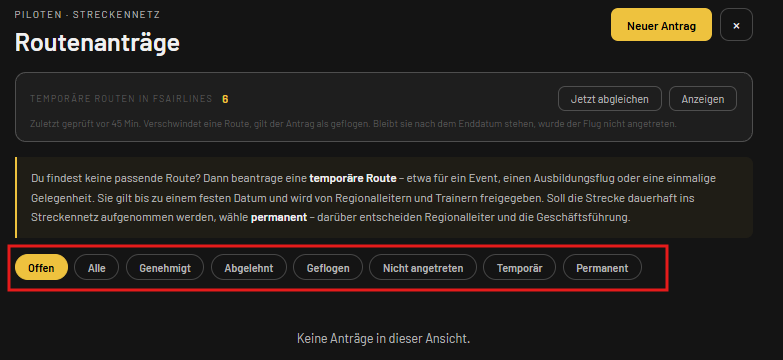This screenshot has height=360, width=783.
Task: Show all requests via Alle filter
Action: point(97,268)
